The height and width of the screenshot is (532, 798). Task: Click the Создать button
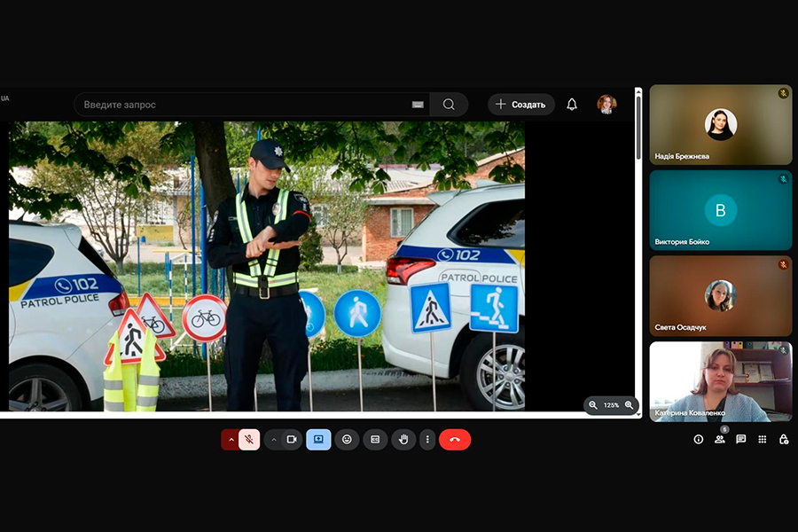pos(520,105)
